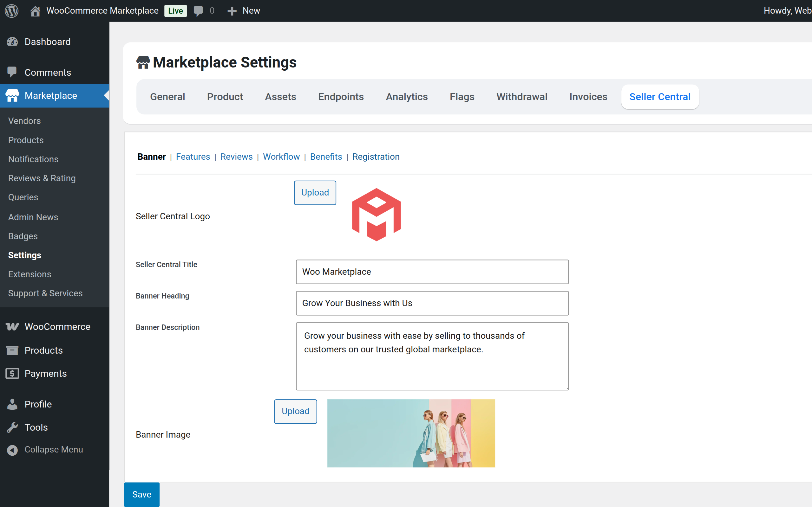The height and width of the screenshot is (507, 812).
Task: Click the home icon in admin bar
Action: click(x=35, y=11)
